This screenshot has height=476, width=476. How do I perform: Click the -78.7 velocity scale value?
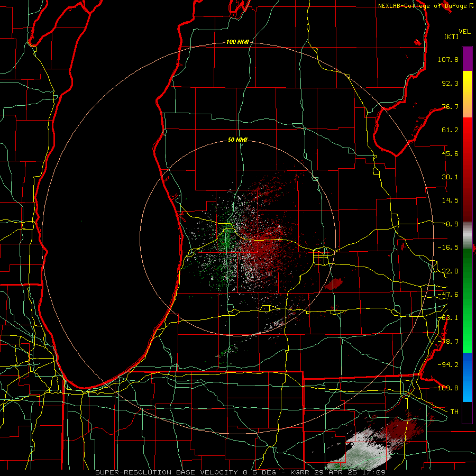pos(448,342)
